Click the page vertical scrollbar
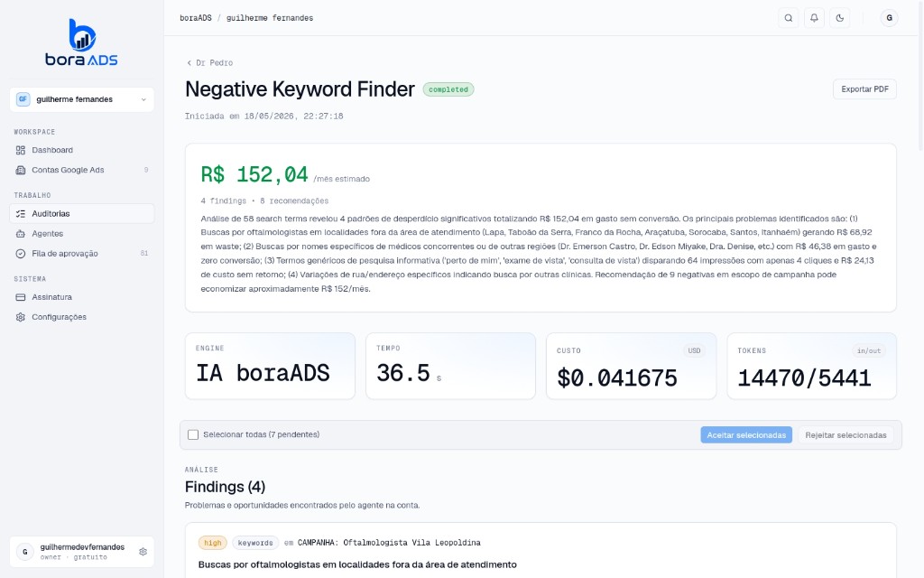This screenshot has width=924, height=578. [920, 77]
